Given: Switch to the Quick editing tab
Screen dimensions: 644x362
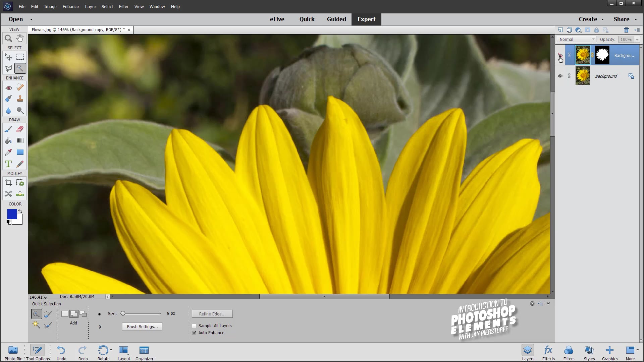Looking at the screenshot, I should [307, 19].
